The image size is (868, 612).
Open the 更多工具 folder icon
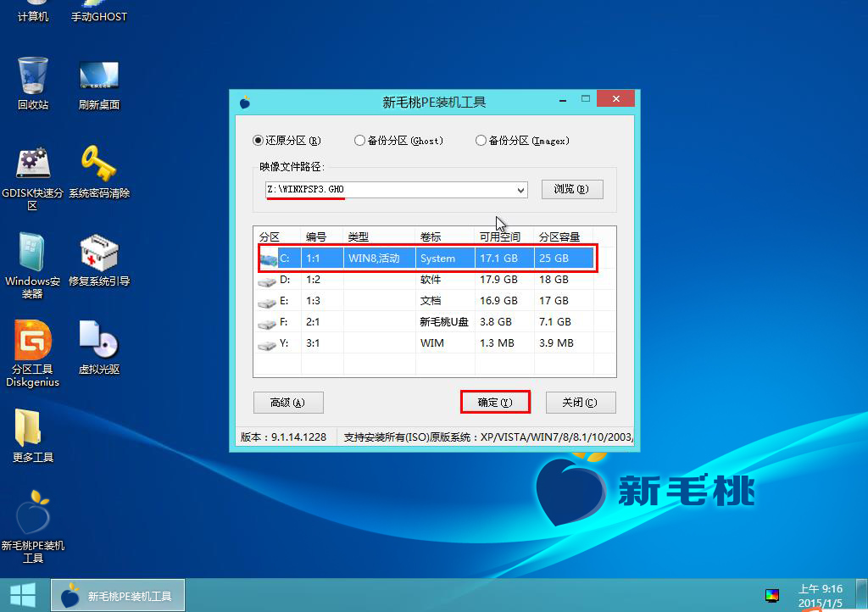[x=33, y=436]
